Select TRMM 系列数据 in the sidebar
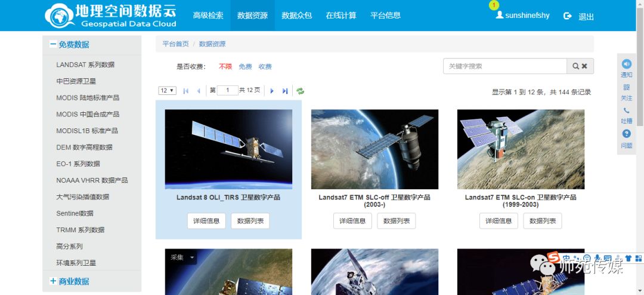The image size is (644, 295). click(x=80, y=229)
